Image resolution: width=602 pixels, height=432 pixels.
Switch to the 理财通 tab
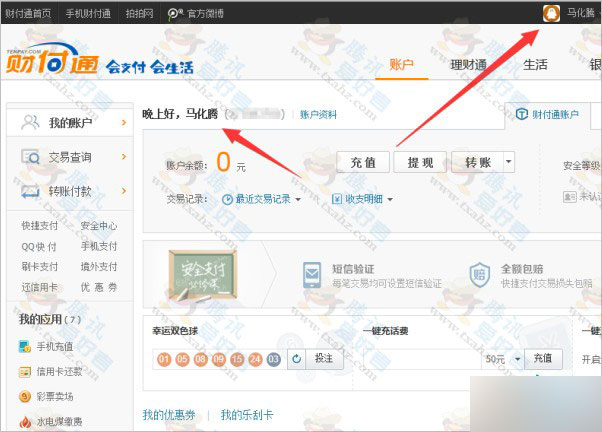467,65
